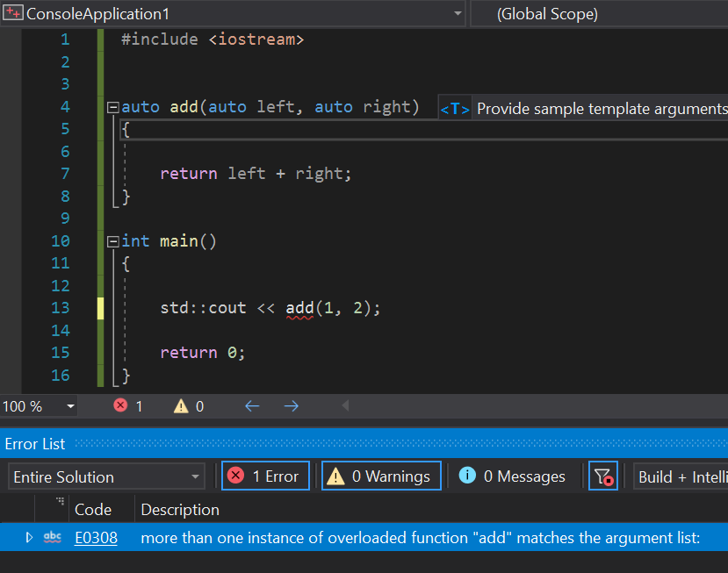The height and width of the screenshot is (573, 728).
Task: Toggle the clear-filter funnel icon
Action: pyautogui.click(x=603, y=476)
